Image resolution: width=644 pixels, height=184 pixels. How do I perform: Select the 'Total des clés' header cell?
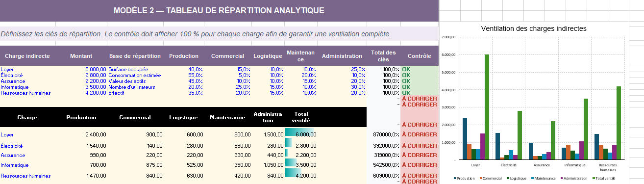[383, 56]
